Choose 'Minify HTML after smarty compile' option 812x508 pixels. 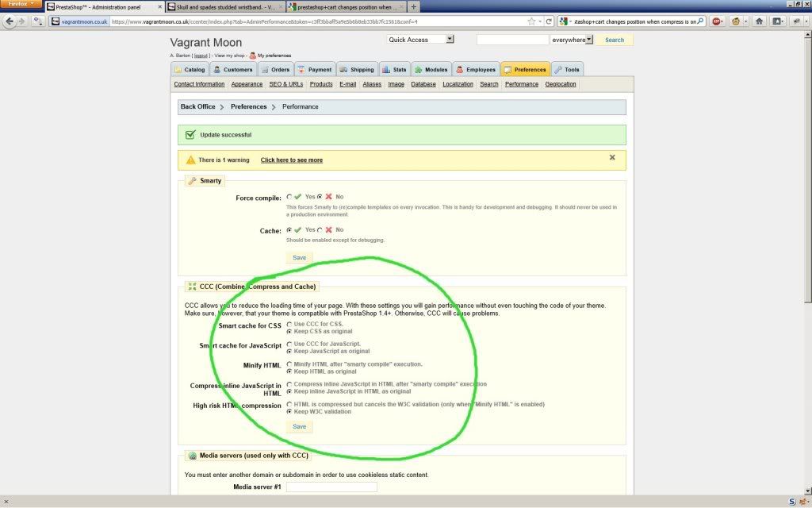[x=289, y=364]
